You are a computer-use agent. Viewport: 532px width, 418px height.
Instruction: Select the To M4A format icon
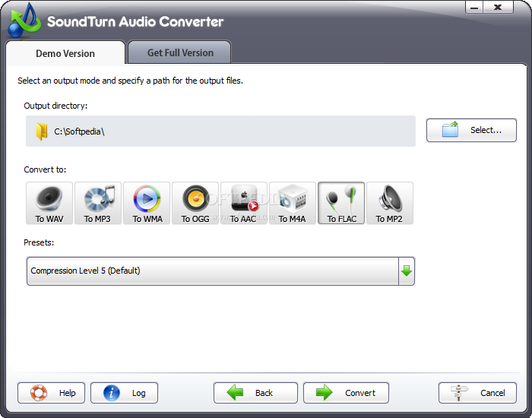click(293, 203)
